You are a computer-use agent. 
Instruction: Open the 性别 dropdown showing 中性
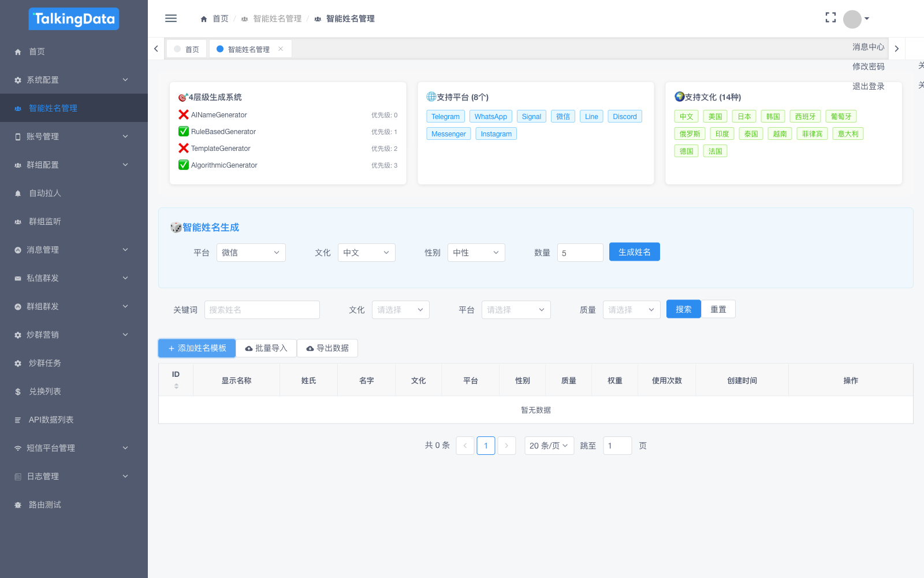pos(476,253)
